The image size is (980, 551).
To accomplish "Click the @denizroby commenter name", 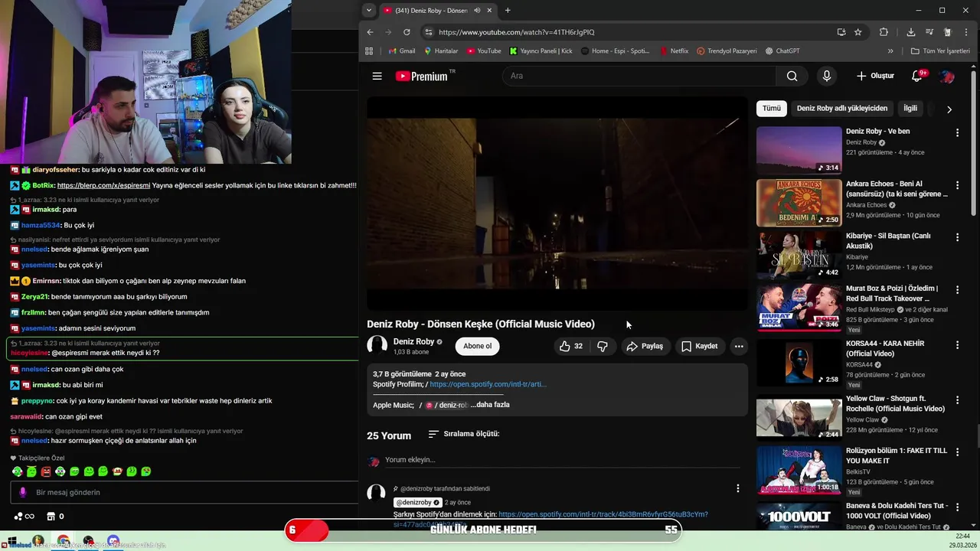I will [417, 502].
